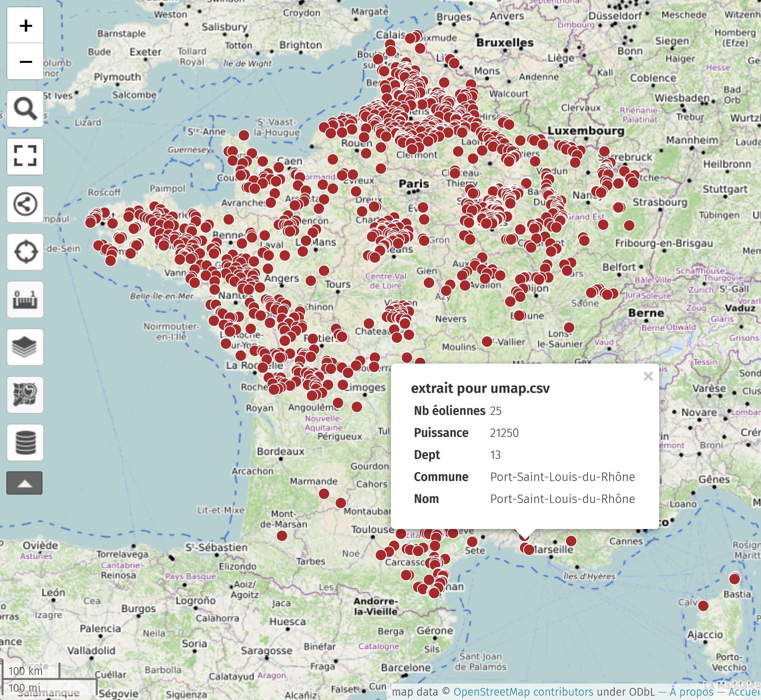Image resolution: width=761 pixels, height=700 pixels.
Task: Toggle fullscreen map view
Action: [25, 156]
